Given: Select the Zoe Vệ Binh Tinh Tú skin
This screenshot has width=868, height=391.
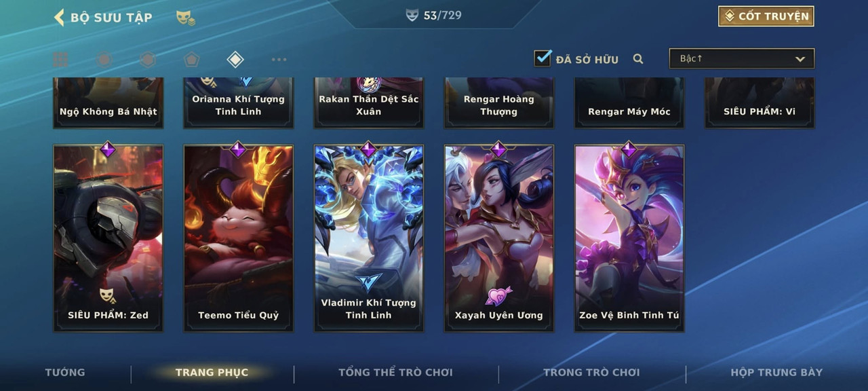Looking at the screenshot, I should click(x=629, y=238).
